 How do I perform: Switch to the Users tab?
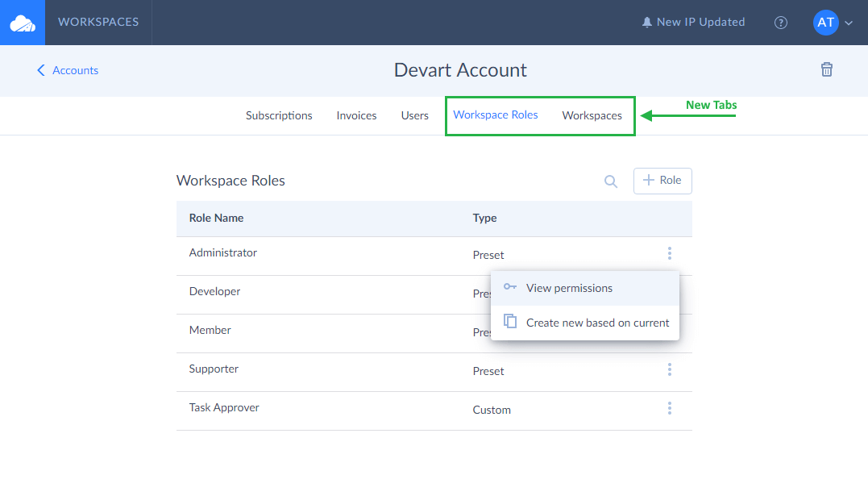(414, 115)
